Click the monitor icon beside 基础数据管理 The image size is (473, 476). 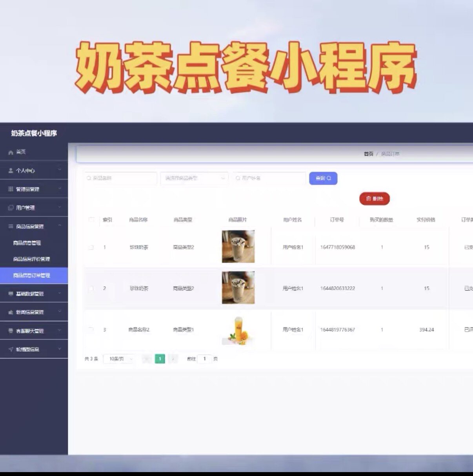pos(11,294)
